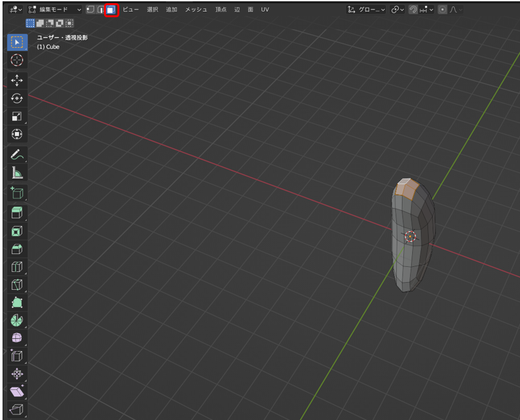The width and height of the screenshot is (520, 420).
Task: Open the ビュー menu
Action: tap(131, 10)
